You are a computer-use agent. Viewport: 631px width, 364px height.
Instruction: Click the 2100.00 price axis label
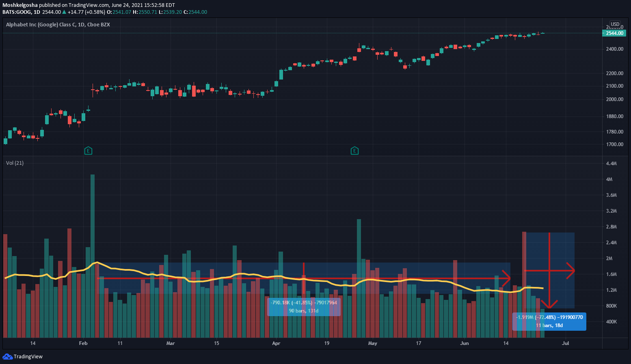[x=614, y=86]
